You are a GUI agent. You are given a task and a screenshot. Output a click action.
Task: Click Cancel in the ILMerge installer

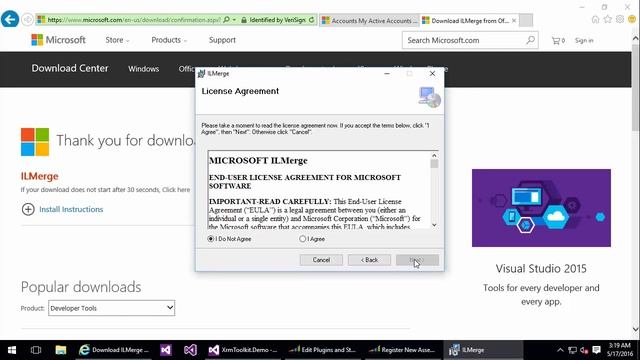[321, 260]
